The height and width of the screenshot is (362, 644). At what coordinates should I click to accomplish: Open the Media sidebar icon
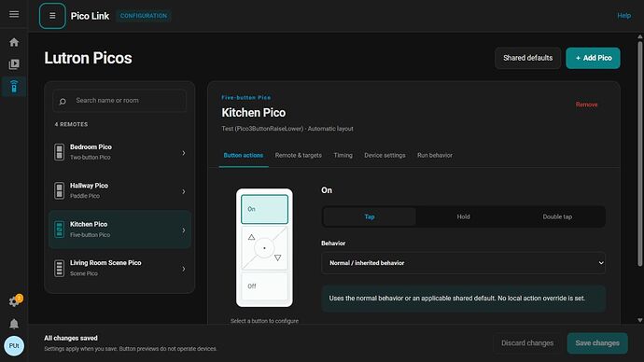[x=14, y=64]
